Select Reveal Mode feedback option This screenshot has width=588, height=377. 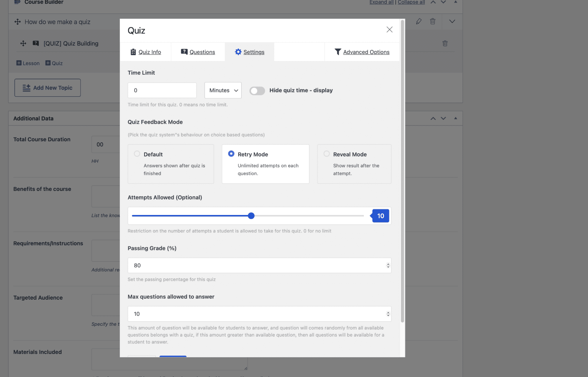click(326, 154)
